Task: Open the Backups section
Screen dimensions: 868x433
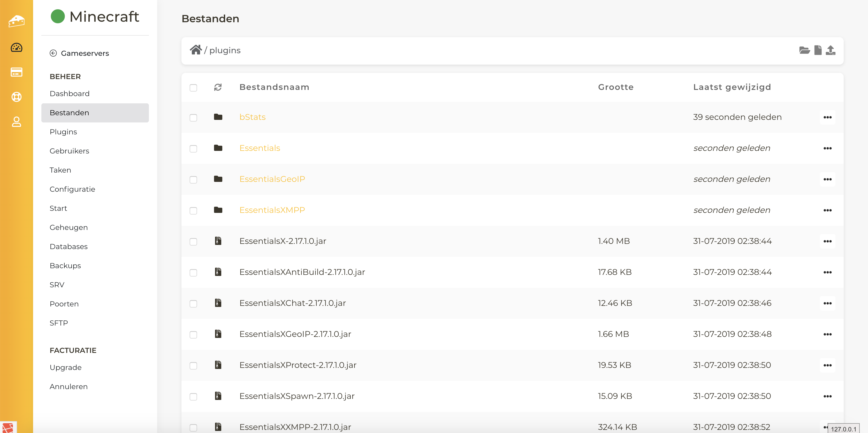Action: pyautogui.click(x=65, y=265)
